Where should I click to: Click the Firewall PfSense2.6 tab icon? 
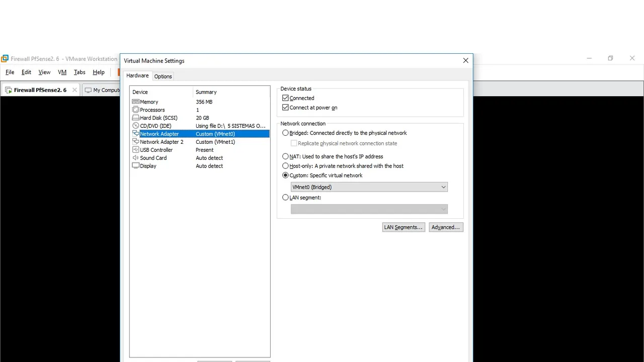tap(9, 90)
